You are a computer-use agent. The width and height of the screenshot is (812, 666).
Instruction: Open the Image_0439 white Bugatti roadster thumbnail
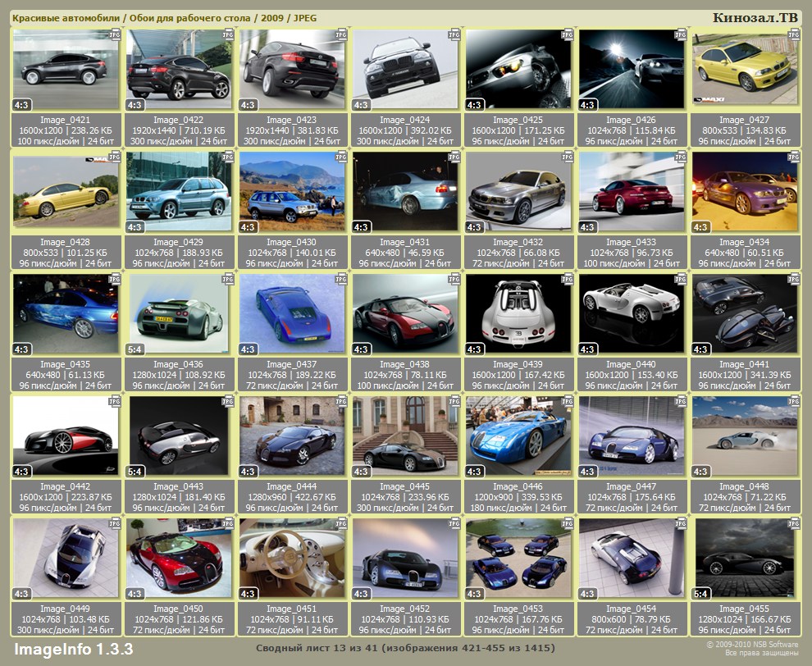[518, 314]
